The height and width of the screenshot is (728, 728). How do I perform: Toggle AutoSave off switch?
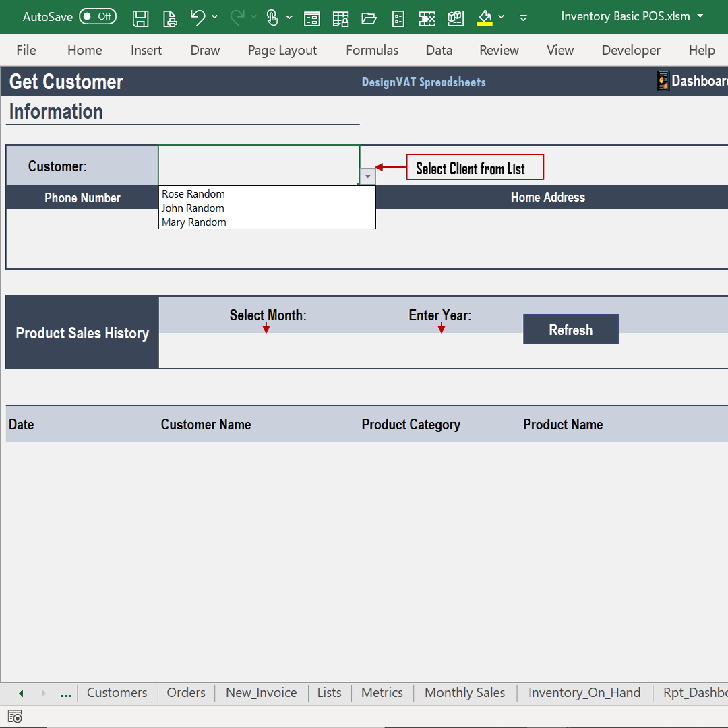[97, 17]
